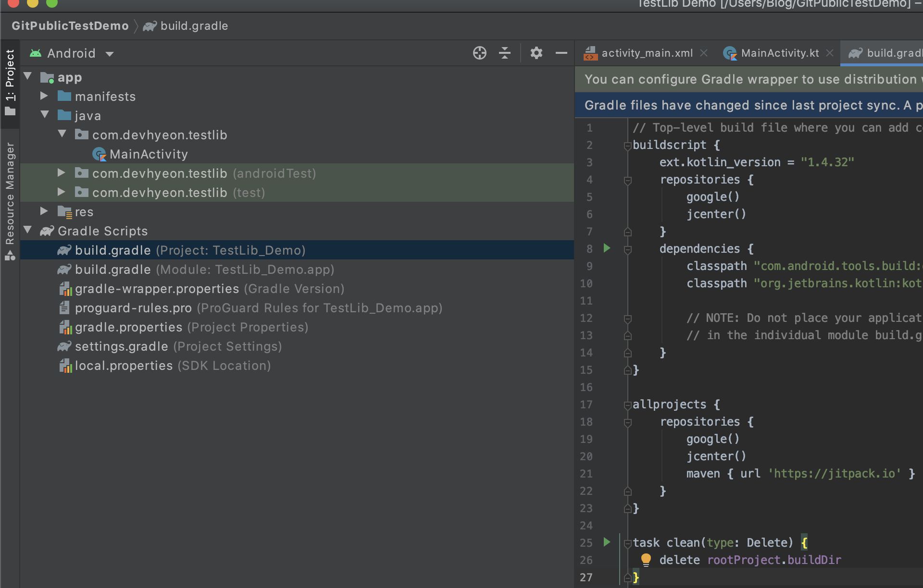Click GitPublicTestDemo breadcrumb
This screenshot has height=588, width=923.
[70, 26]
